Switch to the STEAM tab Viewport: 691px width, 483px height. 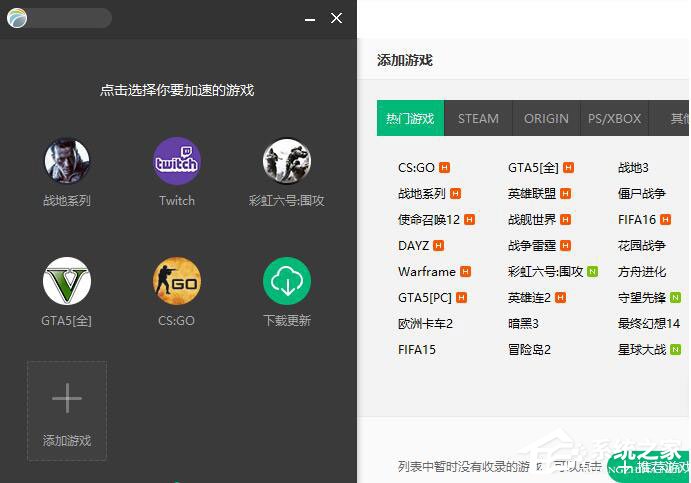point(478,118)
